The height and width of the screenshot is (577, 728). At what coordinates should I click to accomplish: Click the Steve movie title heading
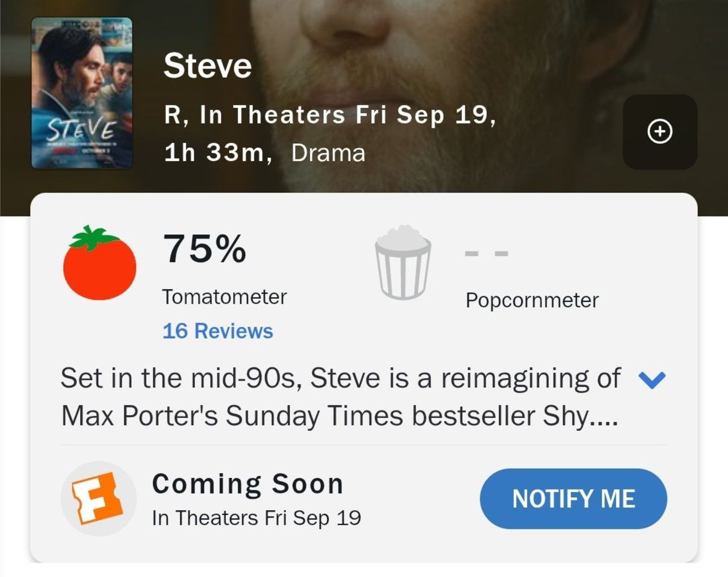[208, 66]
